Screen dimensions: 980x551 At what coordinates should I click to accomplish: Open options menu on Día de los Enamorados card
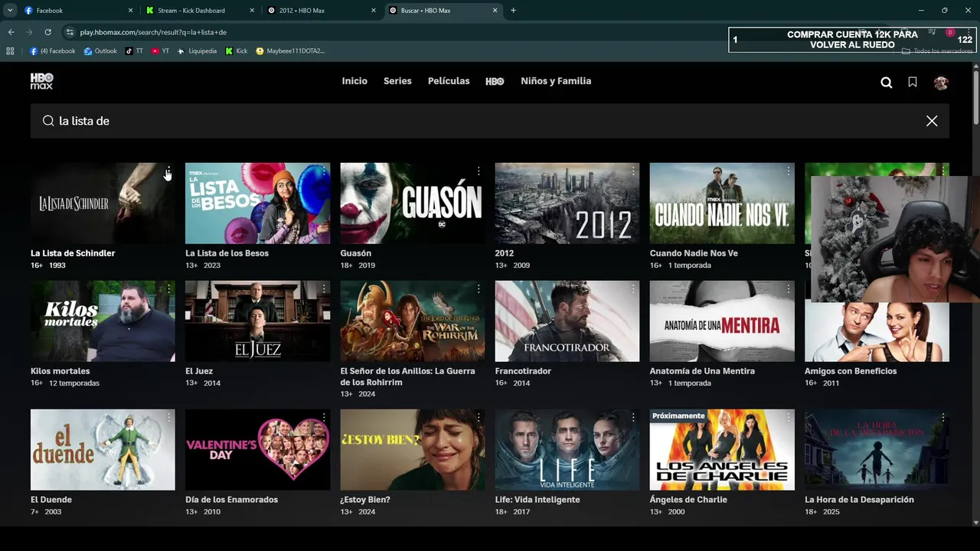point(324,418)
